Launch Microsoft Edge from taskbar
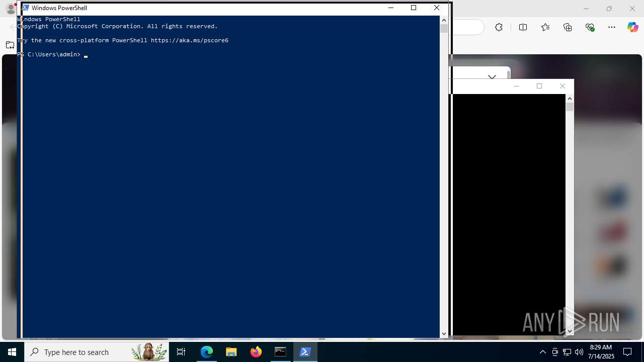 tap(207, 352)
